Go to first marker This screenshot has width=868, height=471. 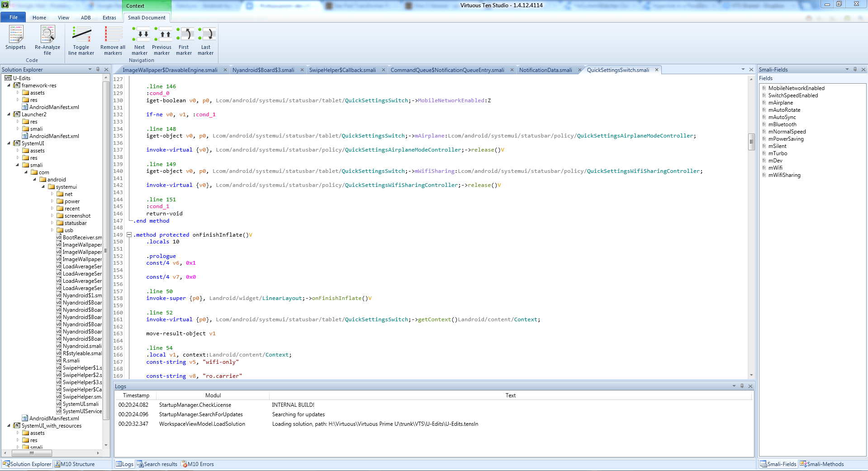pos(184,40)
